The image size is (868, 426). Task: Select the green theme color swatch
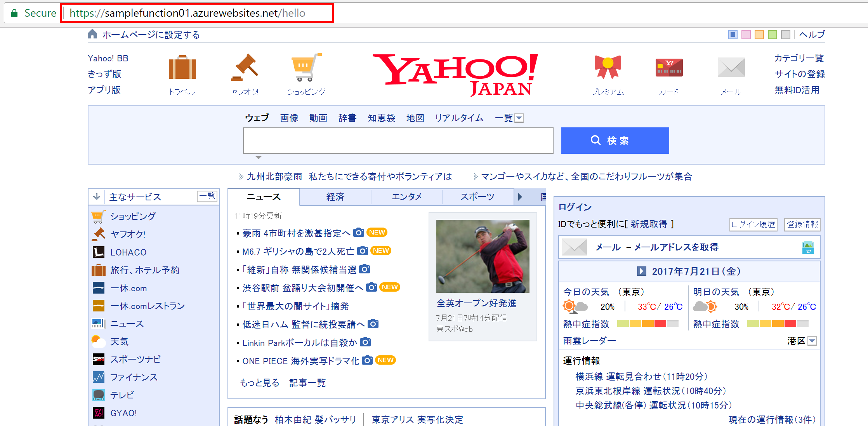773,35
